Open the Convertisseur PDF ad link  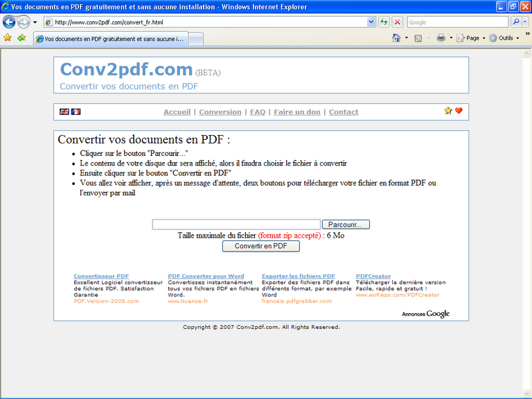[101, 276]
